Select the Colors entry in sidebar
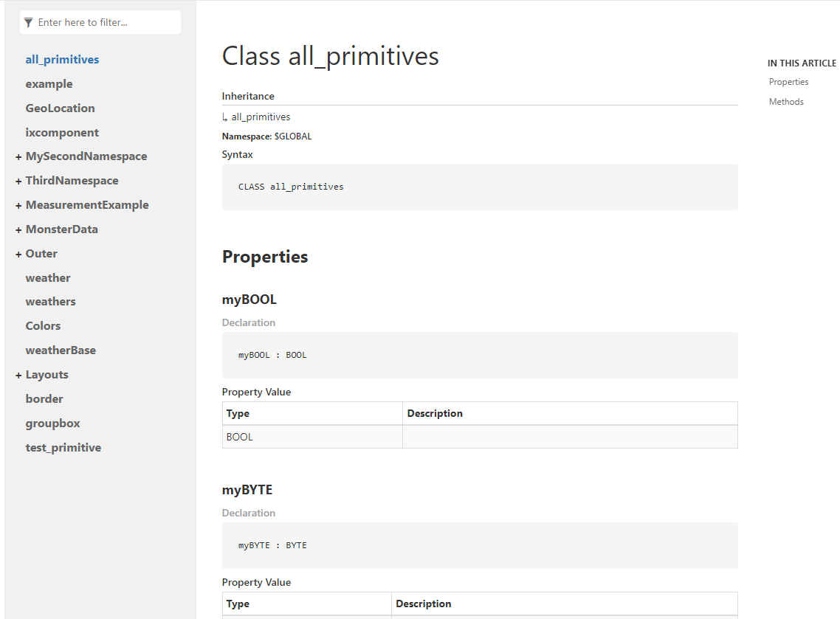 click(x=43, y=325)
